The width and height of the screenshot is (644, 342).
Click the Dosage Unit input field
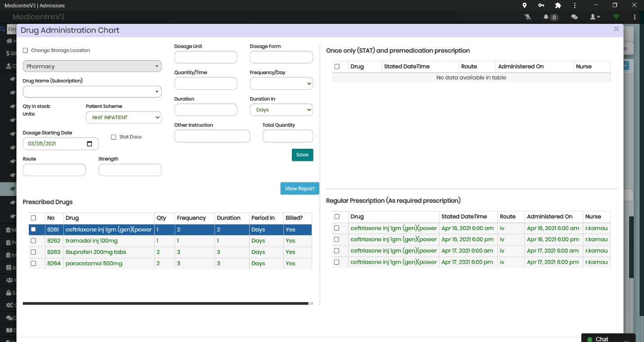[206, 57]
